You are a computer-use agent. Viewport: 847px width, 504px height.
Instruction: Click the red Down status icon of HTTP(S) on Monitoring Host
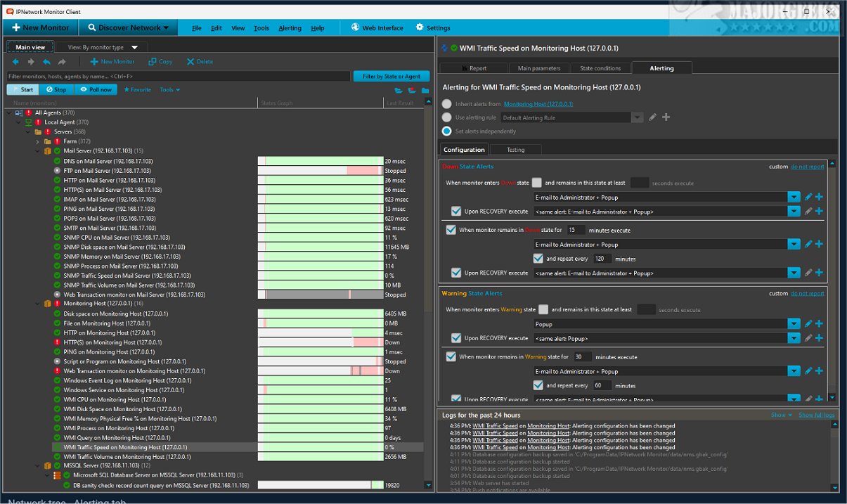[58, 342]
